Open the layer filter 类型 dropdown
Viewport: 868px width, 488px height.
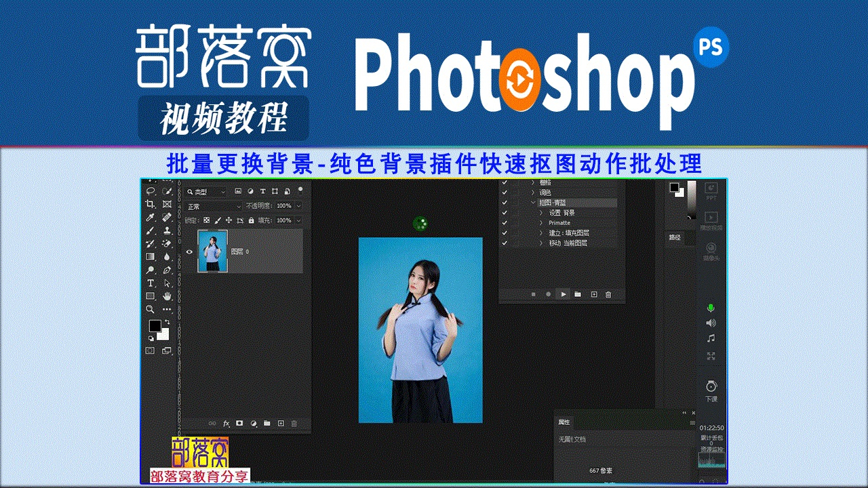[206, 192]
